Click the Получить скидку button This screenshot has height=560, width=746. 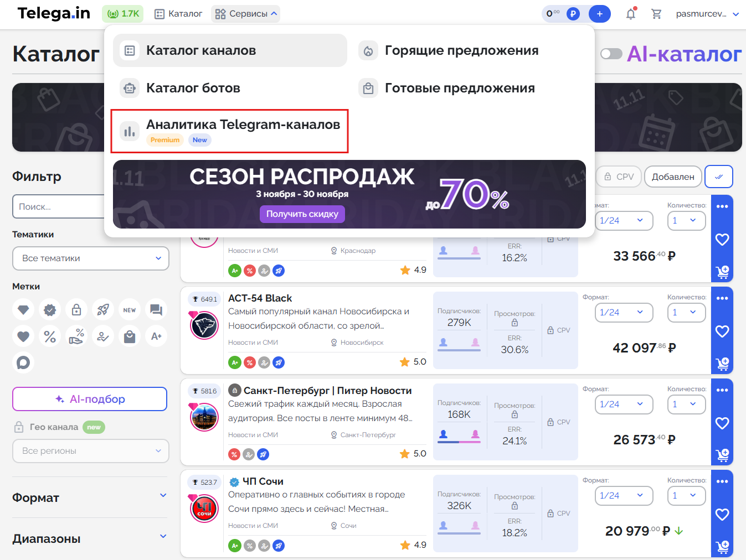[302, 214]
